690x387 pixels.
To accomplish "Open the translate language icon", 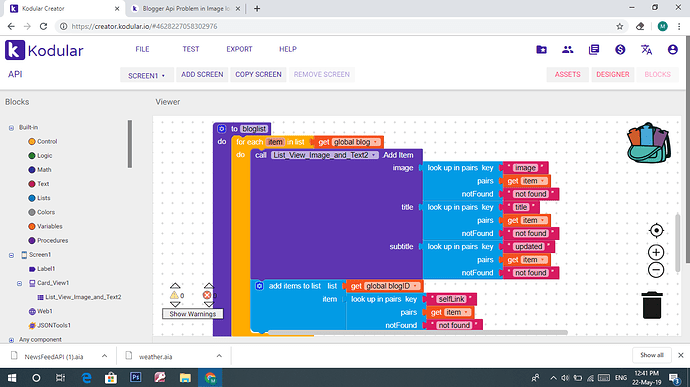I will tap(646, 50).
